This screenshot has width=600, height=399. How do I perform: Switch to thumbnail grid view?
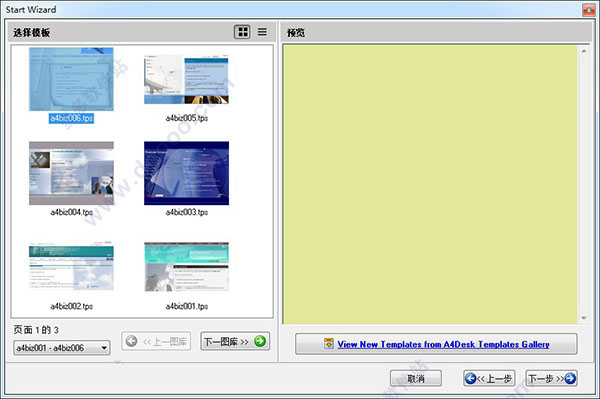[x=242, y=32]
